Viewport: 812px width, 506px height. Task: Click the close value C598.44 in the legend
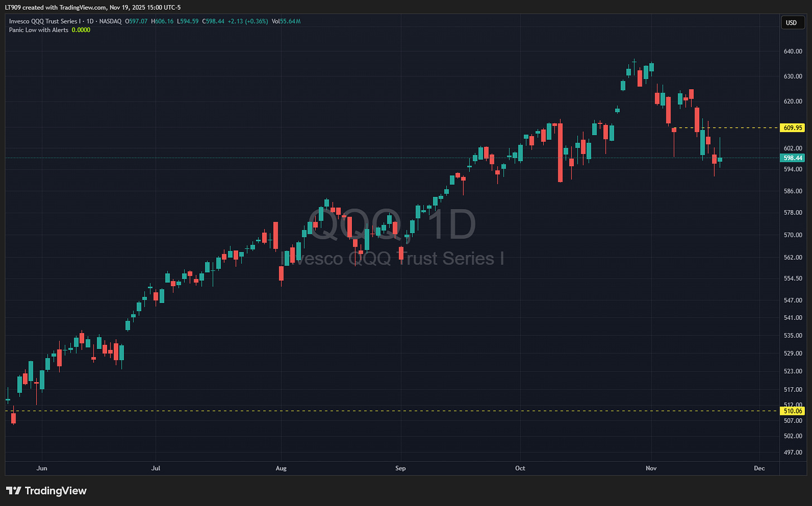tap(214, 21)
